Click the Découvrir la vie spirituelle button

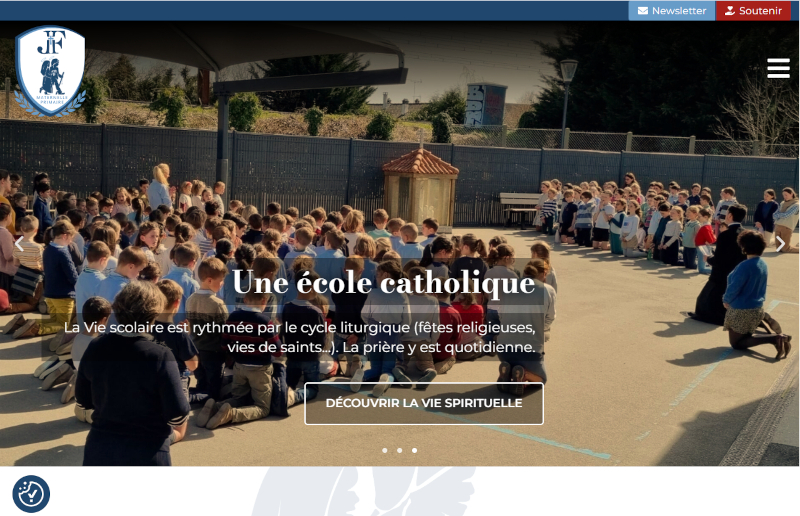tap(424, 403)
